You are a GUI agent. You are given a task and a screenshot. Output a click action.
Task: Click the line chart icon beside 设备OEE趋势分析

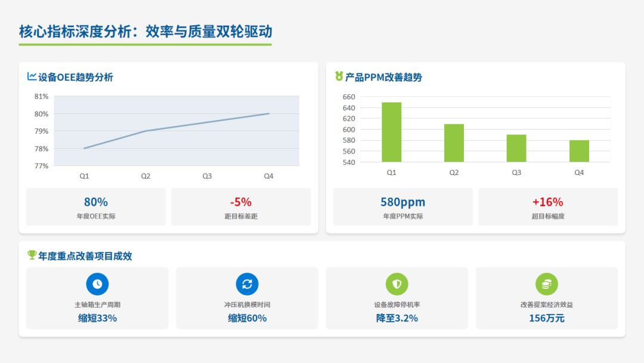point(32,76)
